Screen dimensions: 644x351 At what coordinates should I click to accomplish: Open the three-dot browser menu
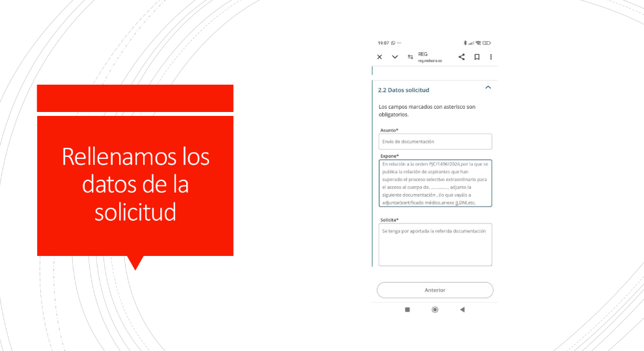tap(491, 57)
